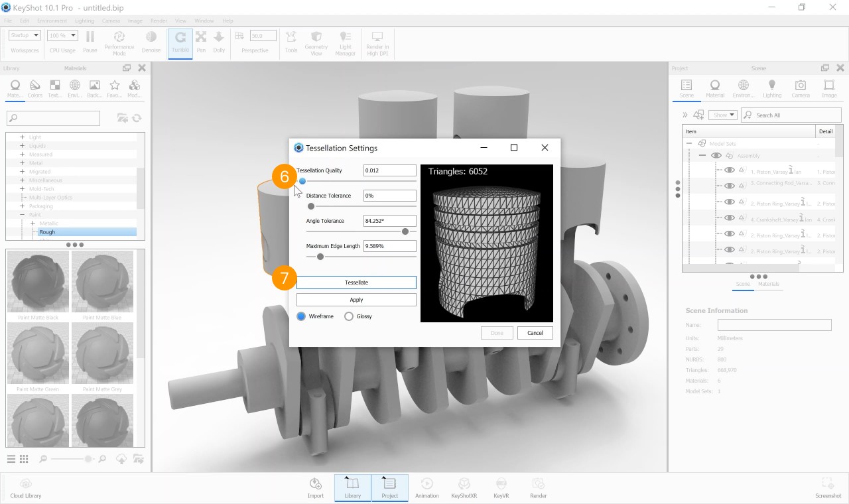Switch to Camera tab in Project
Screen dimensions: 849x504
(801, 89)
